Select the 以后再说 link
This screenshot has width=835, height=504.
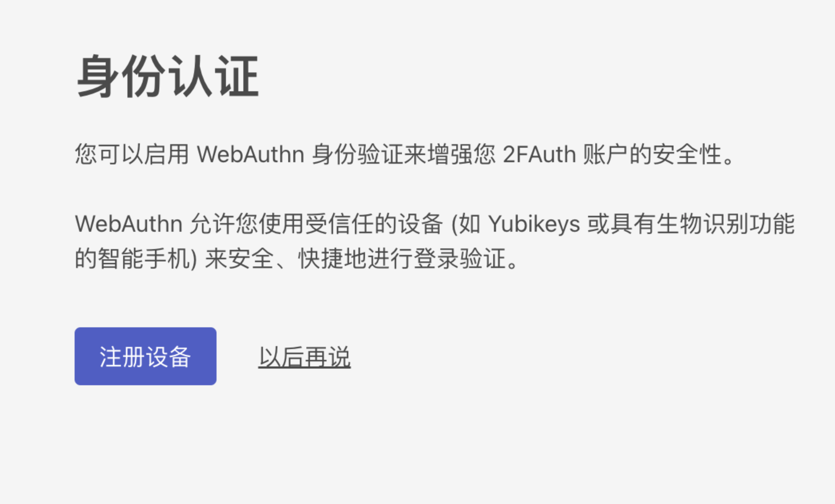[x=304, y=357]
